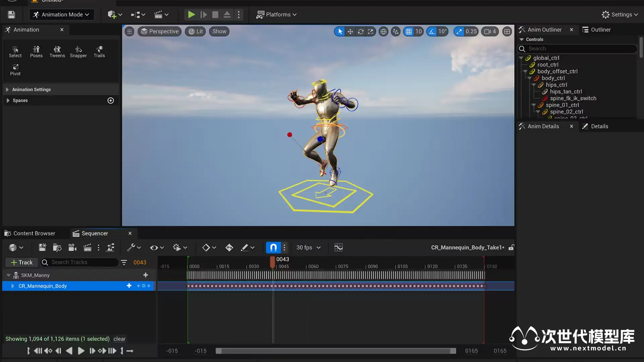This screenshot has width=644, height=362.
Task: Expand the Animation Settings section
Action: tap(32, 89)
